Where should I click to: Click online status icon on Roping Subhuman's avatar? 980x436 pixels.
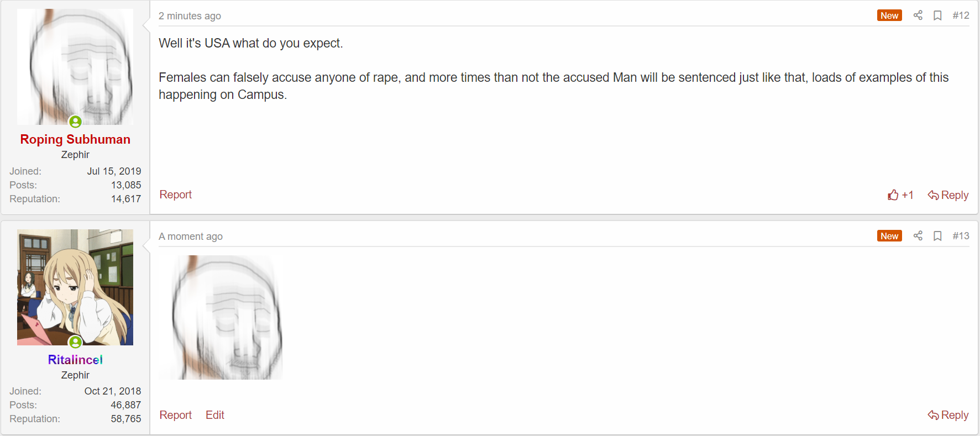point(76,122)
